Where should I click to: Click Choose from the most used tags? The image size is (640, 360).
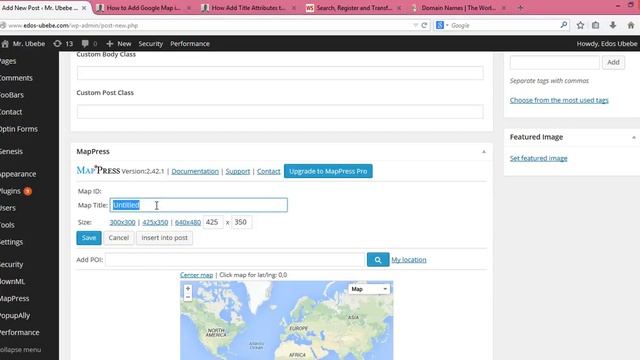point(559,100)
